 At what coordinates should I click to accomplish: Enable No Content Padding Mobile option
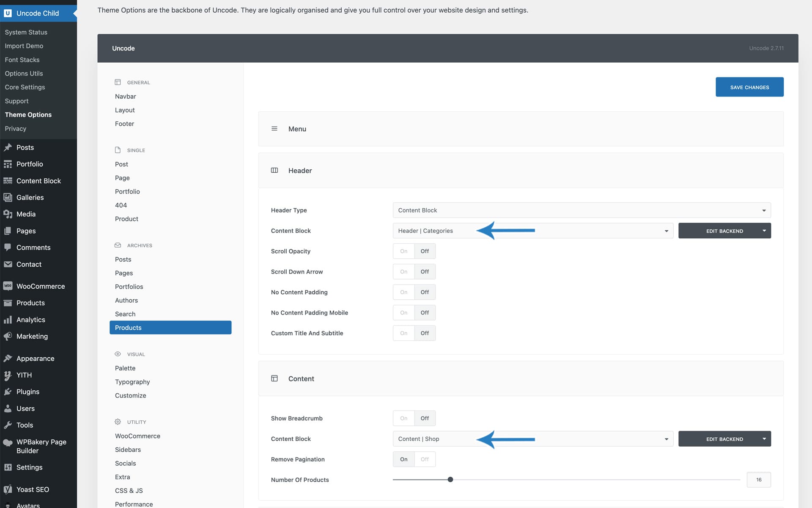pos(404,313)
